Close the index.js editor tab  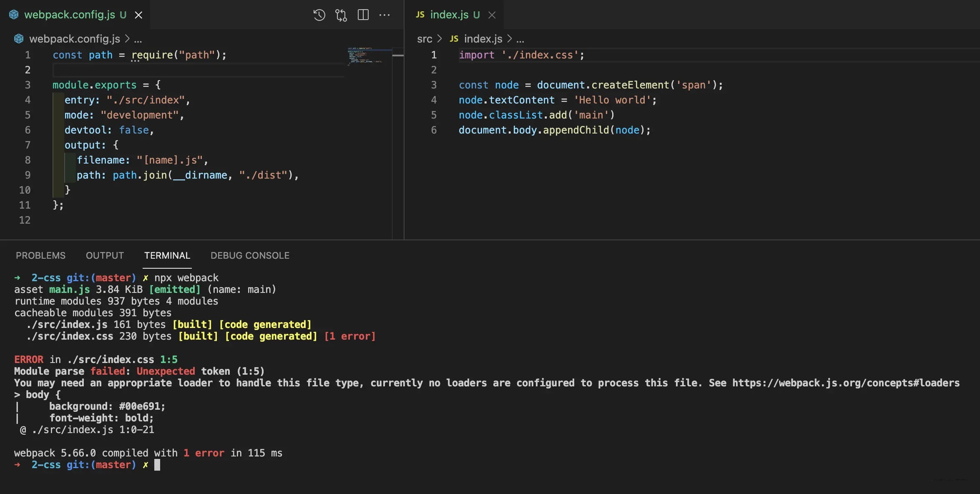pos(492,15)
